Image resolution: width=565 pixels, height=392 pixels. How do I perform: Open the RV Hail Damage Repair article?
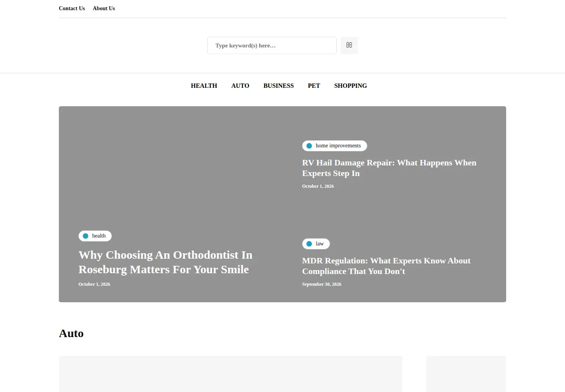coord(389,168)
